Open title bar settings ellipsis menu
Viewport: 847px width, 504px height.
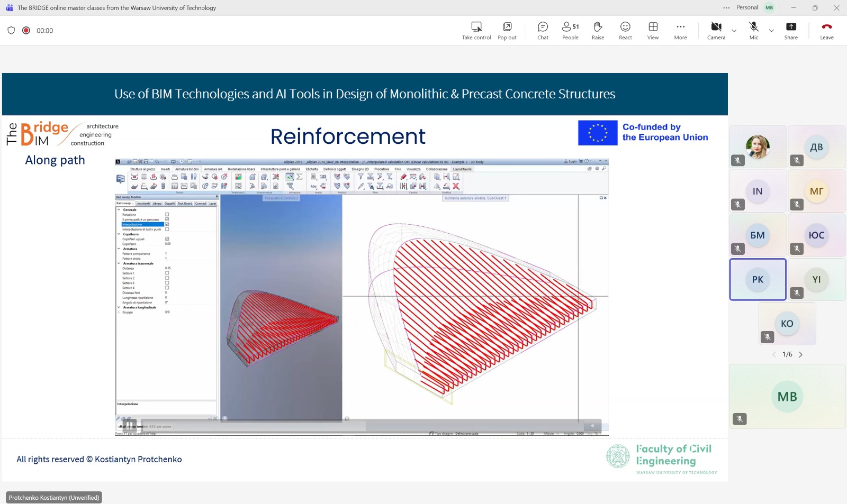726,7
